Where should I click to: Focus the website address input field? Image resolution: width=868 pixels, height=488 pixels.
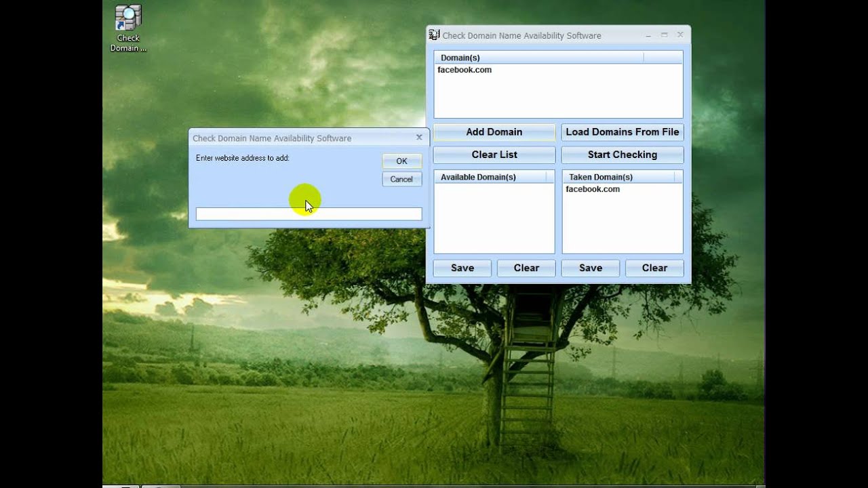click(x=309, y=214)
